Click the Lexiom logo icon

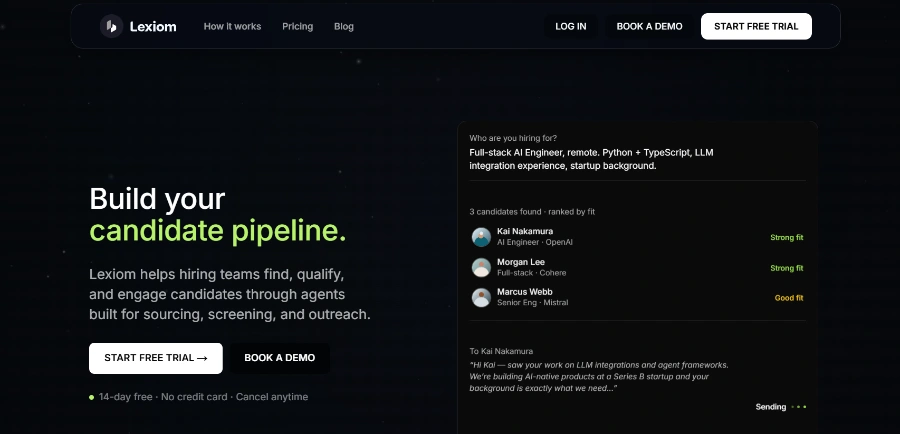click(111, 26)
